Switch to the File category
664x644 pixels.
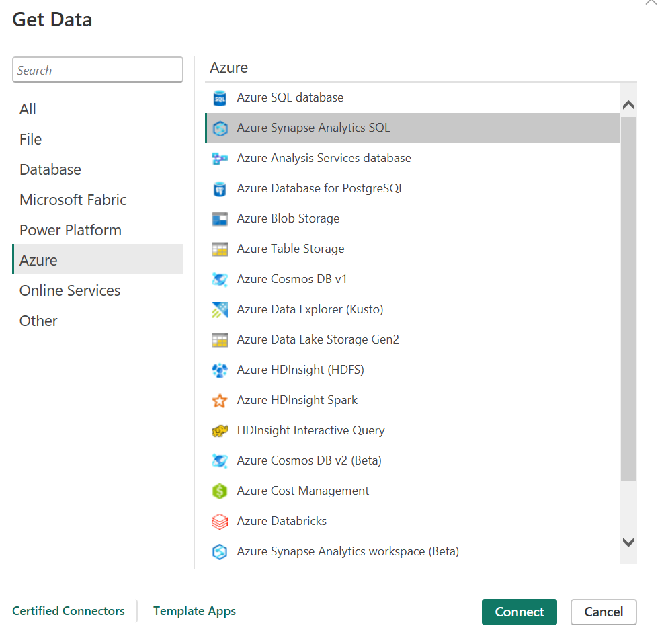tap(98, 139)
